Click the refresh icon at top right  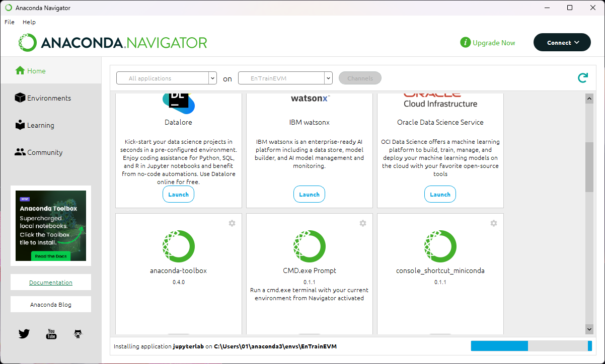tap(582, 78)
